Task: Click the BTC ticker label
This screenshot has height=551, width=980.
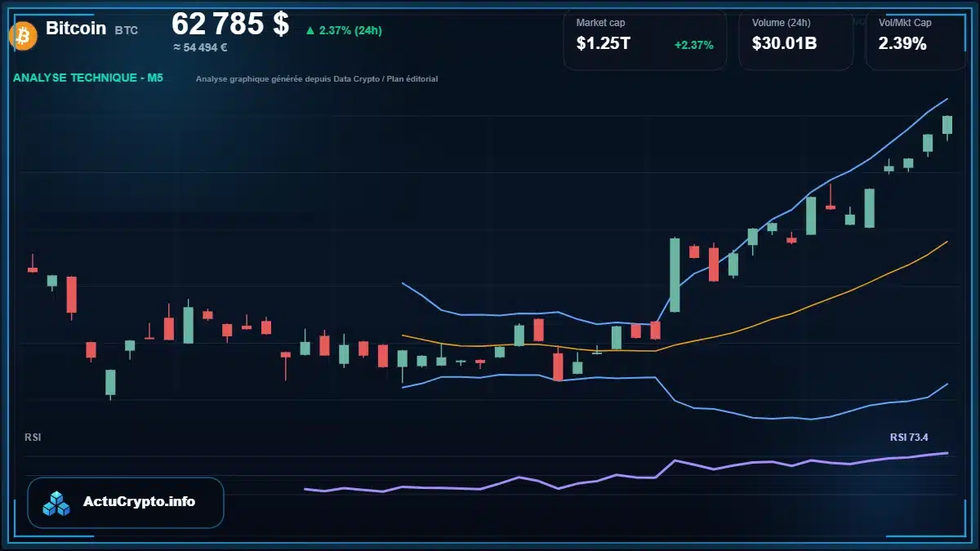Action: coord(127,30)
